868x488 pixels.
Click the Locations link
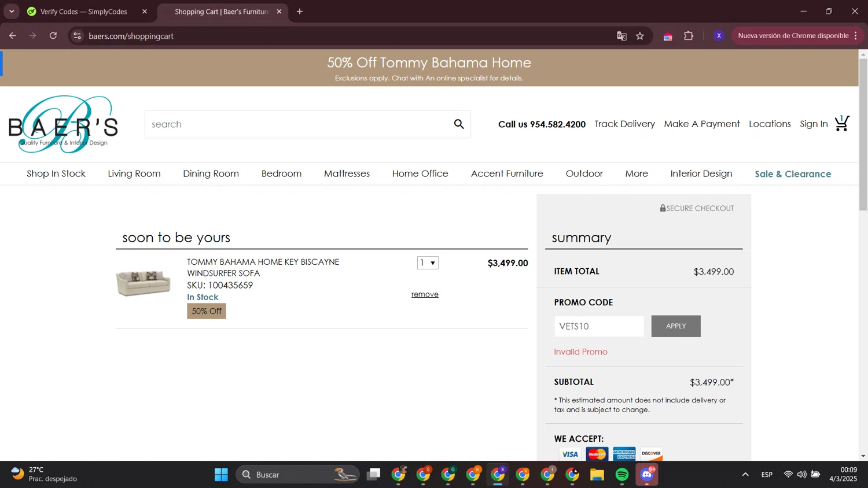[x=770, y=124]
